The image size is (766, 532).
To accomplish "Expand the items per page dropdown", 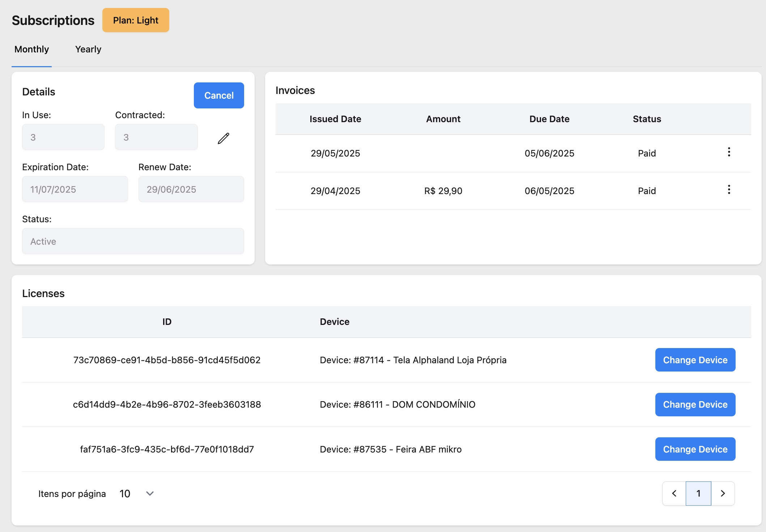I will click(149, 493).
